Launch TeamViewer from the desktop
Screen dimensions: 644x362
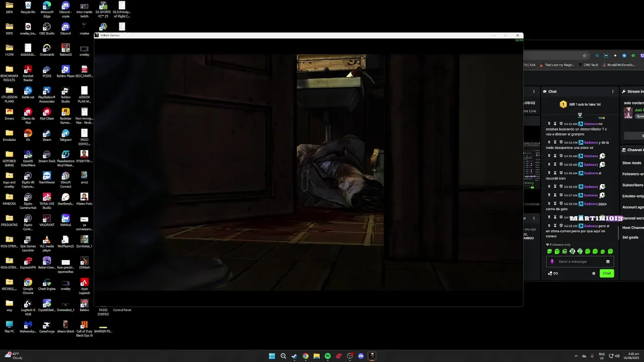point(47,177)
